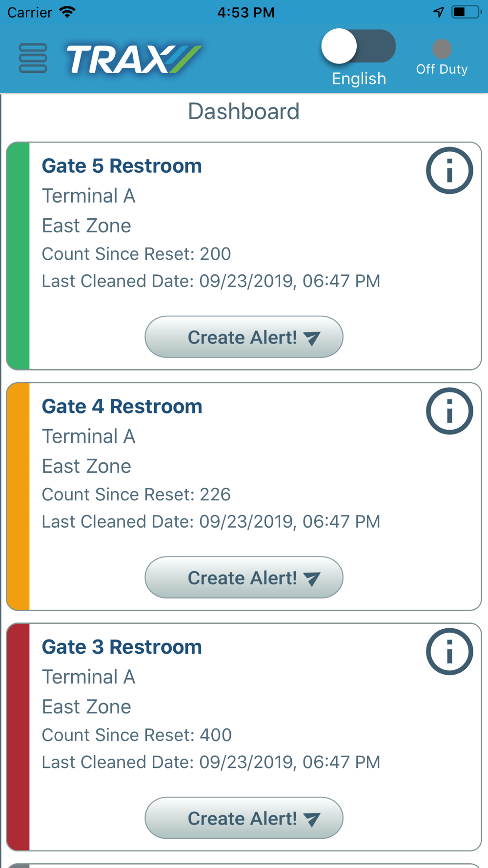This screenshot has width=488, height=868.
Task: Toggle the English language switch
Action: 358,47
